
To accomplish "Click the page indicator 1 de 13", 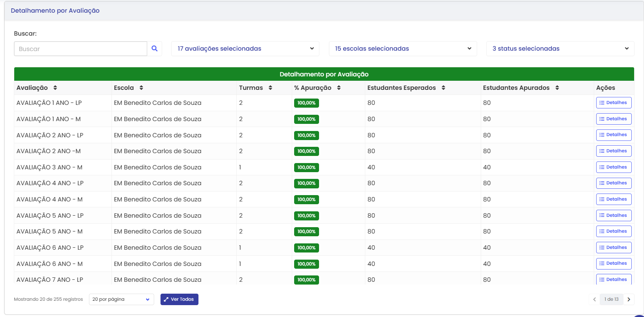I will pyautogui.click(x=611, y=300).
